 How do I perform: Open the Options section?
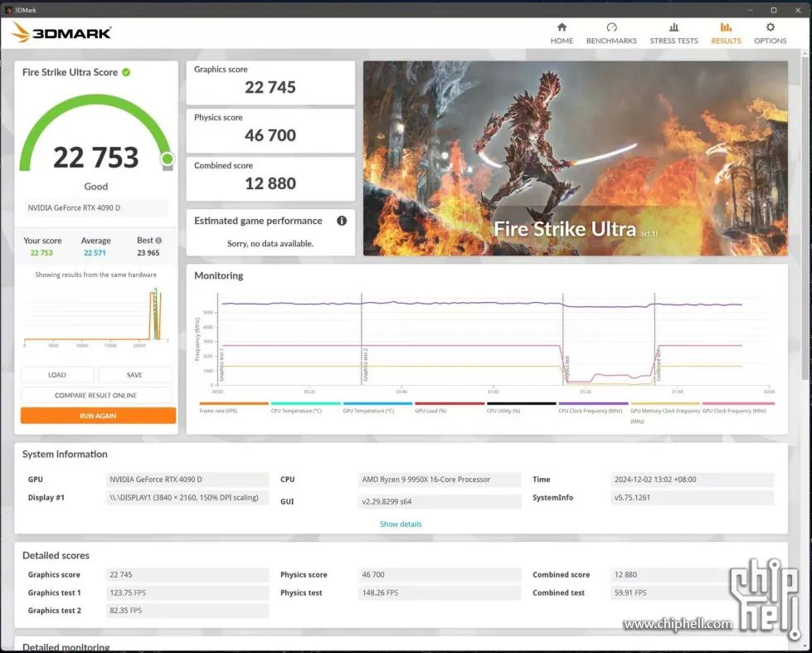click(770, 34)
